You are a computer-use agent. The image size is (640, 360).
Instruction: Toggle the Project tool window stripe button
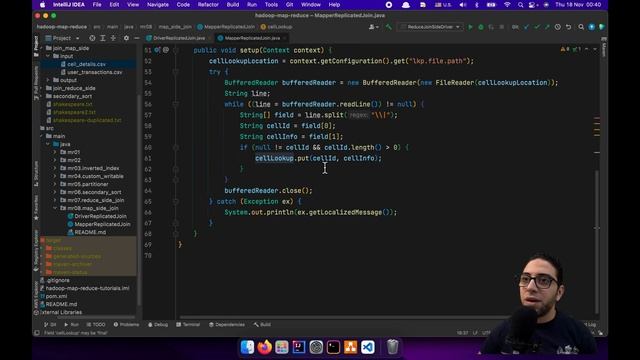[x=36, y=45]
